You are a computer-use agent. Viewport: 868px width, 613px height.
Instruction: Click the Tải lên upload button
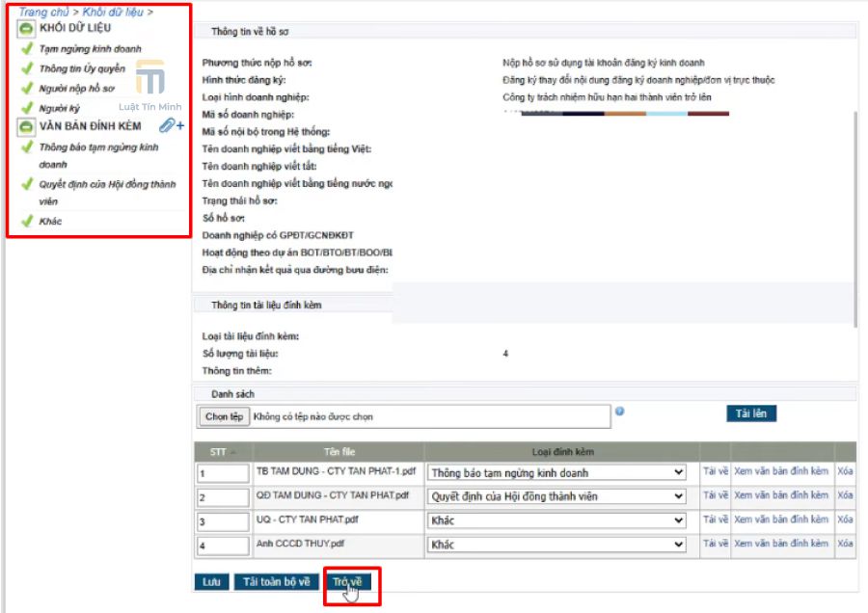click(x=750, y=413)
